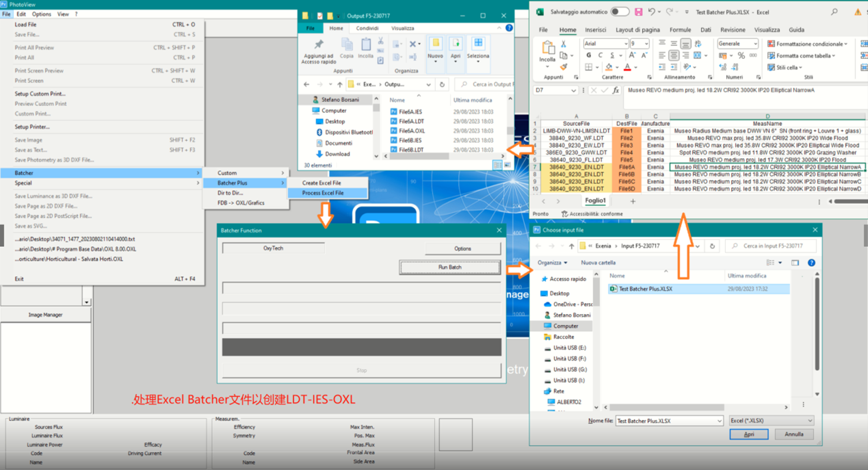Screen dimensions: 868x470
Task: Click the Excel formula bar text
Action: pyautogui.click(x=721, y=90)
